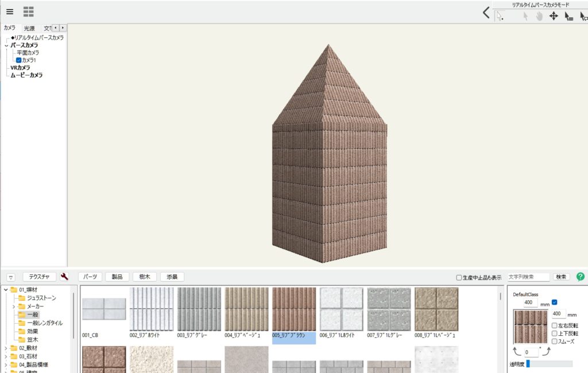Toggle the 生産中止品も表示 checkbox
The image size is (588, 373).
click(x=459, y=277)
